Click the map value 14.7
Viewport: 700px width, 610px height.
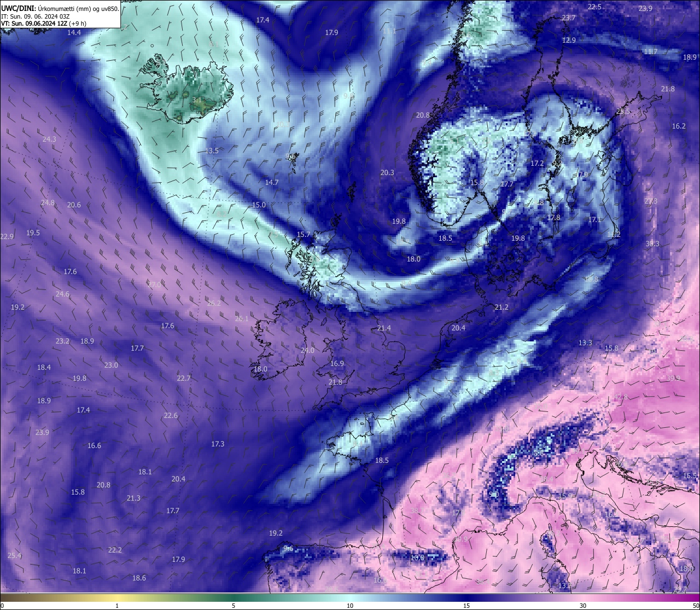[272, 182]
